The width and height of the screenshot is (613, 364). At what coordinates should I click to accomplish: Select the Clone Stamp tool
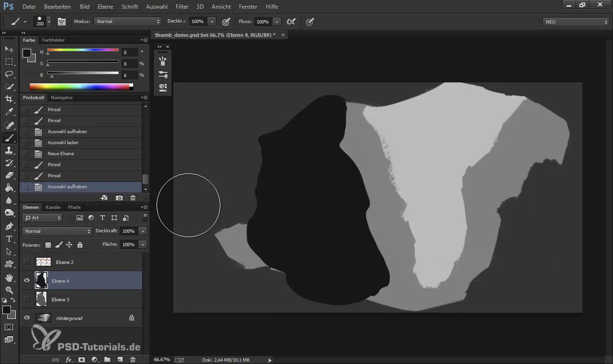pyautogui.click(x=9, y=150)
